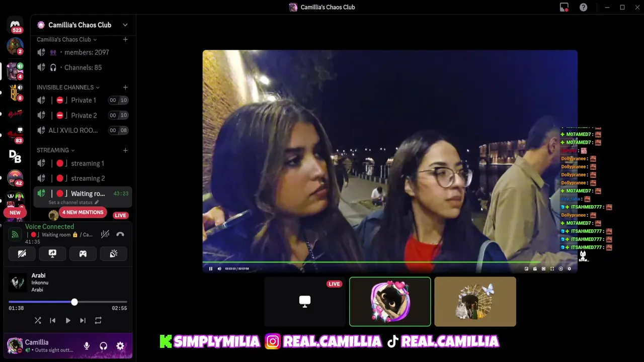Click the TikTok REAL.CAMILLIA logo
The height and width of the screenshot is (362, 644).
[x=393, y=342]
